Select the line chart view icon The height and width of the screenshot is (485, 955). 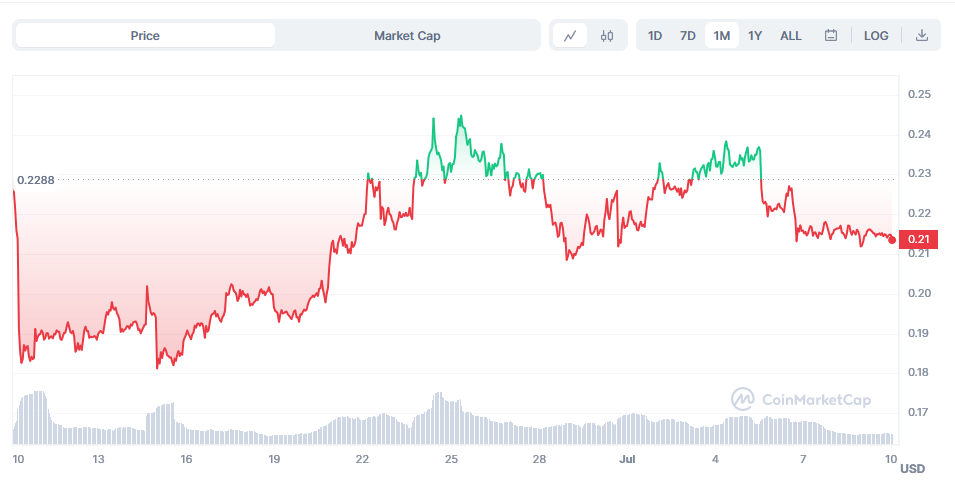point(570,36)
